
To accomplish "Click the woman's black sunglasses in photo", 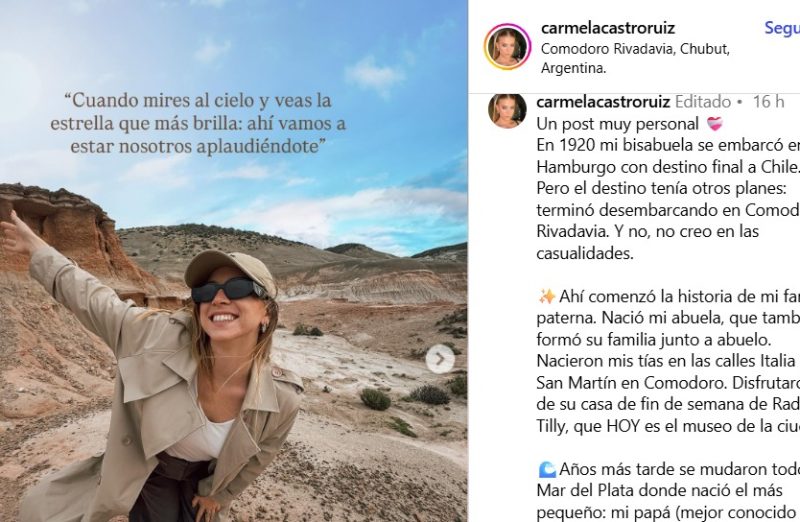I will [x=229, y=290].
